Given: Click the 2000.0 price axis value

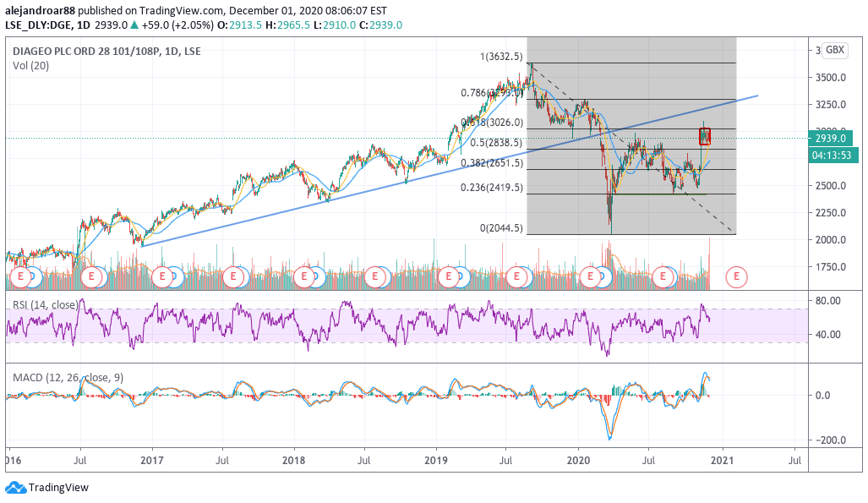Looking at the screenshot, I should coord(830,240).
